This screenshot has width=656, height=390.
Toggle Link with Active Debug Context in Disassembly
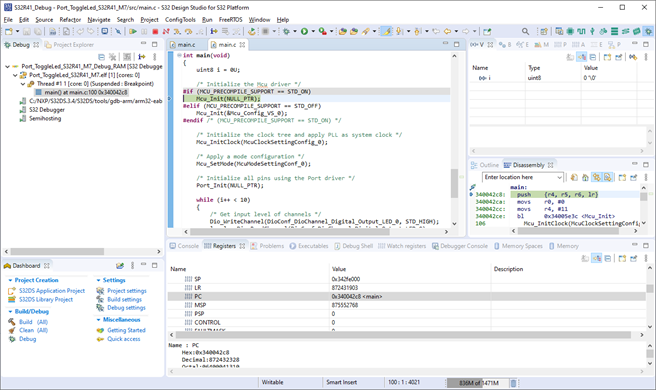coord(597,177)
